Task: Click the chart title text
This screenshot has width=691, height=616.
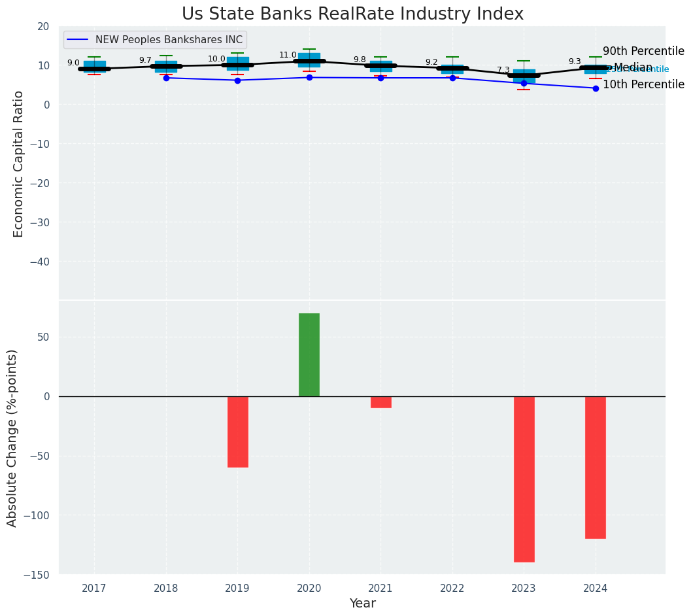Action: tap(352, 14)
